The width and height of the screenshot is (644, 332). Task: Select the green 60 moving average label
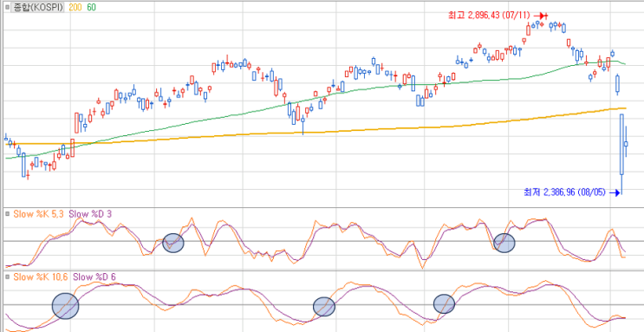point(91,8)
